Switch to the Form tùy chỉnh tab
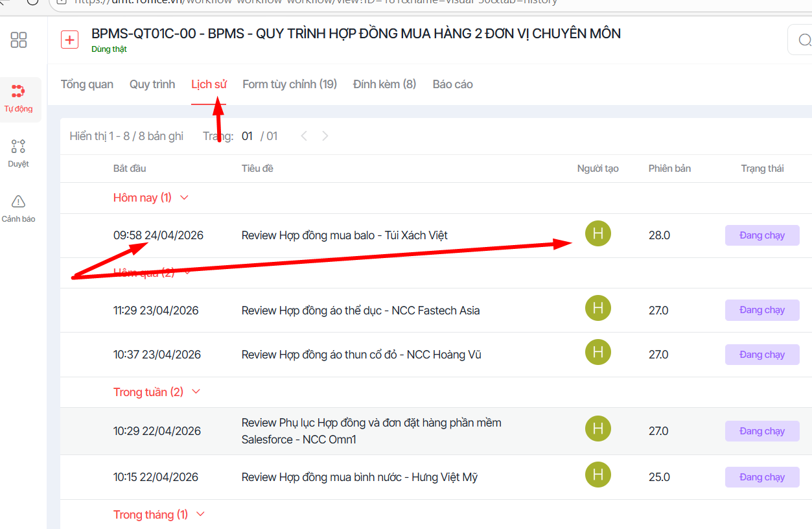 (x=290, y=84)
